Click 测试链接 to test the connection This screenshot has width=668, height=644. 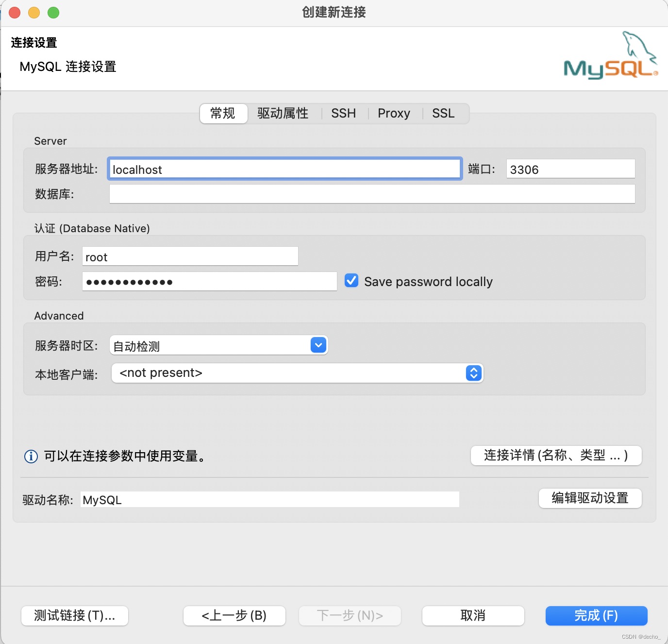coord(74,615)
